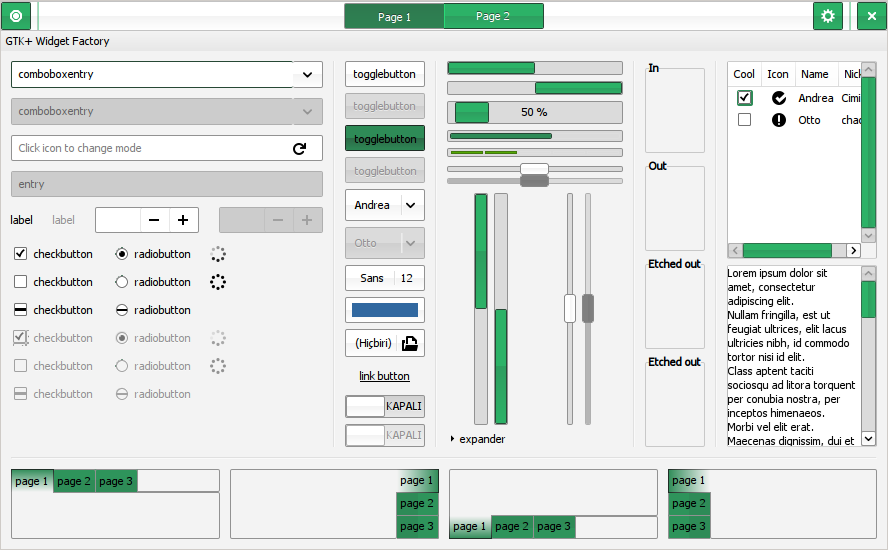
Task: Check the Cool checkbox for Otto
Action: pos(744,120)
